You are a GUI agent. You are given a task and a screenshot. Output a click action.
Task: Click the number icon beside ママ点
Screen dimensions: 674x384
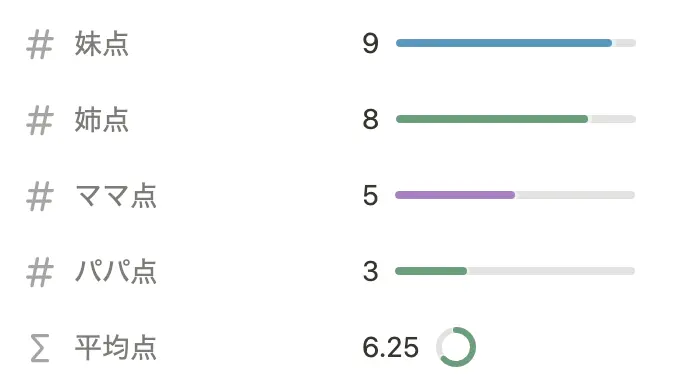[40, 197]
